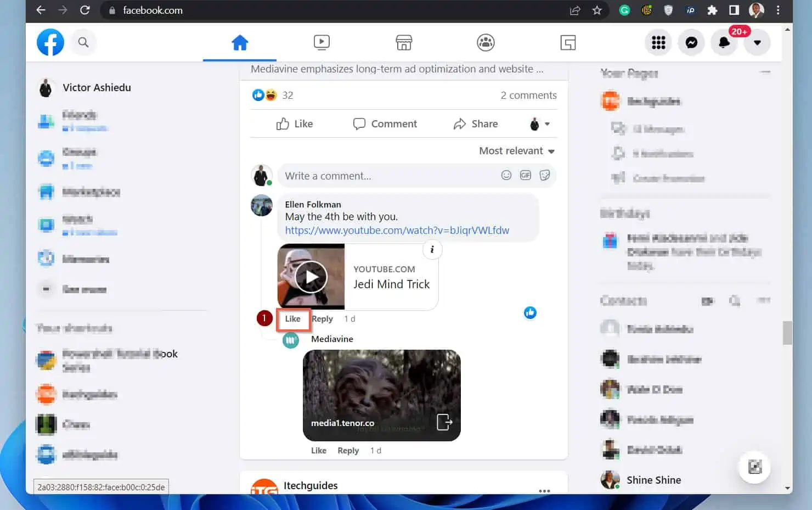This screenshot has width=812, height=510.
Task: Open the Chrome profile avatar
Action: tap(757, 10)
